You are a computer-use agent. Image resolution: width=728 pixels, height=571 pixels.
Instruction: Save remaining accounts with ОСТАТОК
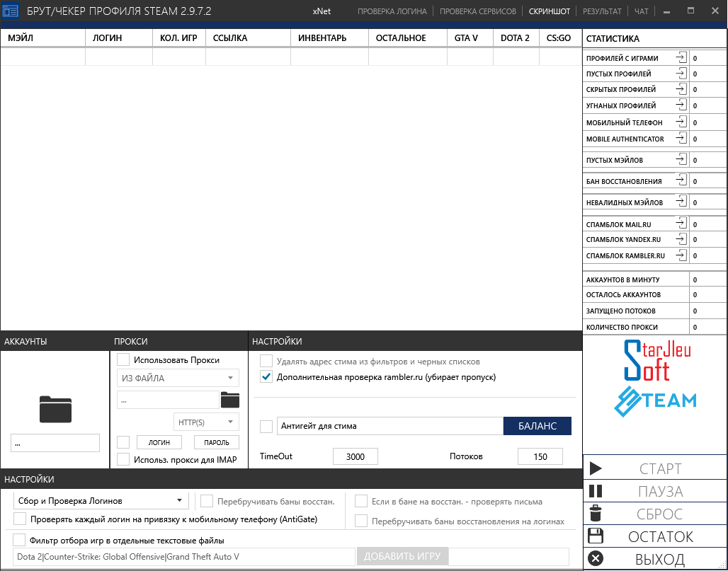(655, 536)
